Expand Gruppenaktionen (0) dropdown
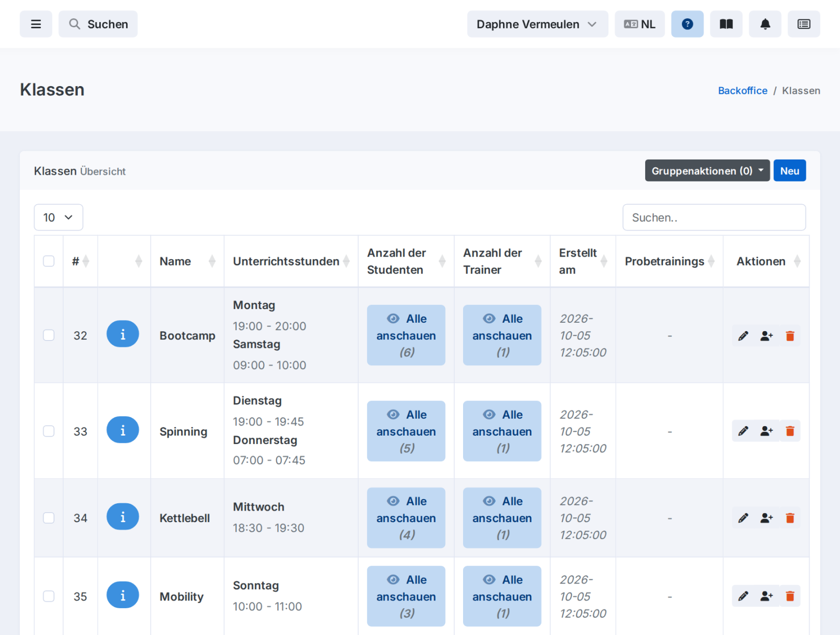840x635 pixels. pyautogui.click(x=707, y=171)
